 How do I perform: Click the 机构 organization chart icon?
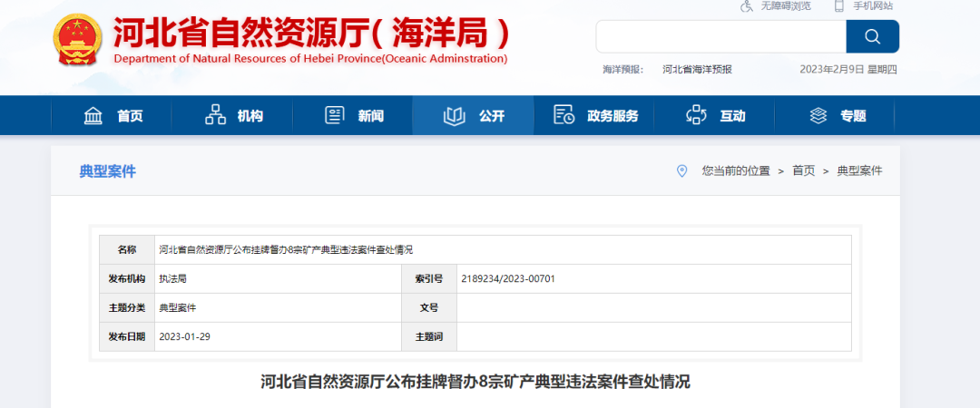click(x=215, y=115)
